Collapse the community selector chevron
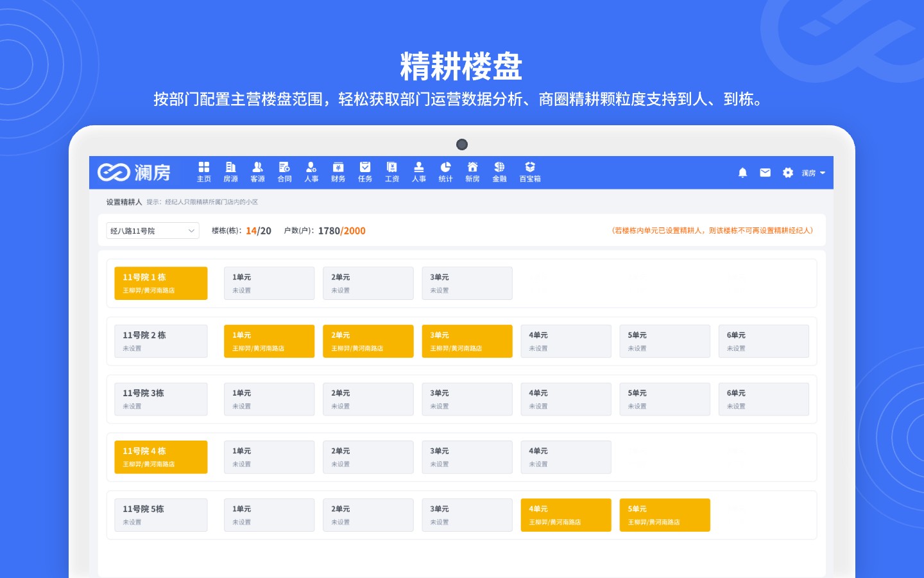This screenshot has height=578, width=924. (x=191, y=231)
